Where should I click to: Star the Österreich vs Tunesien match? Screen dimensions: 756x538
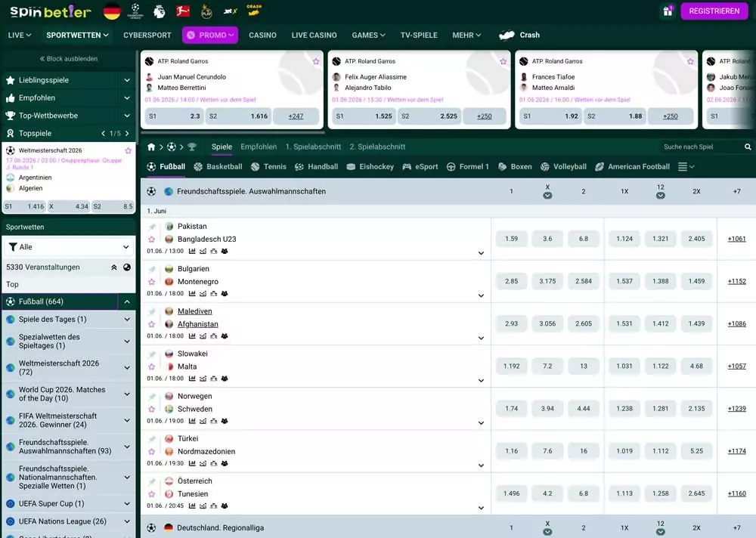click(152, 493)
